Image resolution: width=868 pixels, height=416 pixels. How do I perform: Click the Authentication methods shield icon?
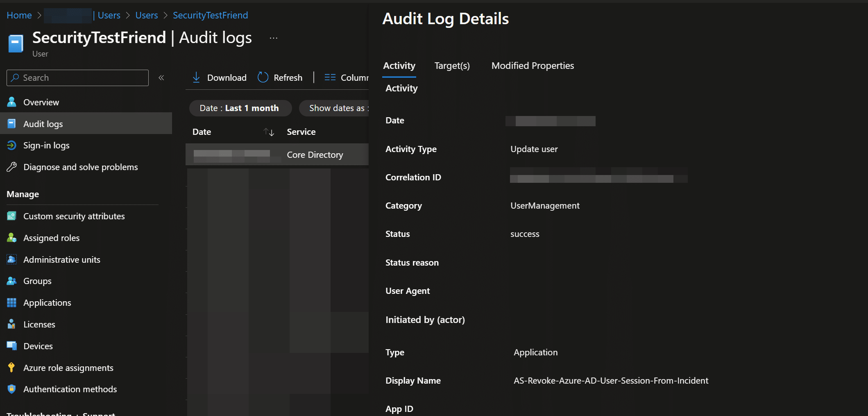pos(12,389)
